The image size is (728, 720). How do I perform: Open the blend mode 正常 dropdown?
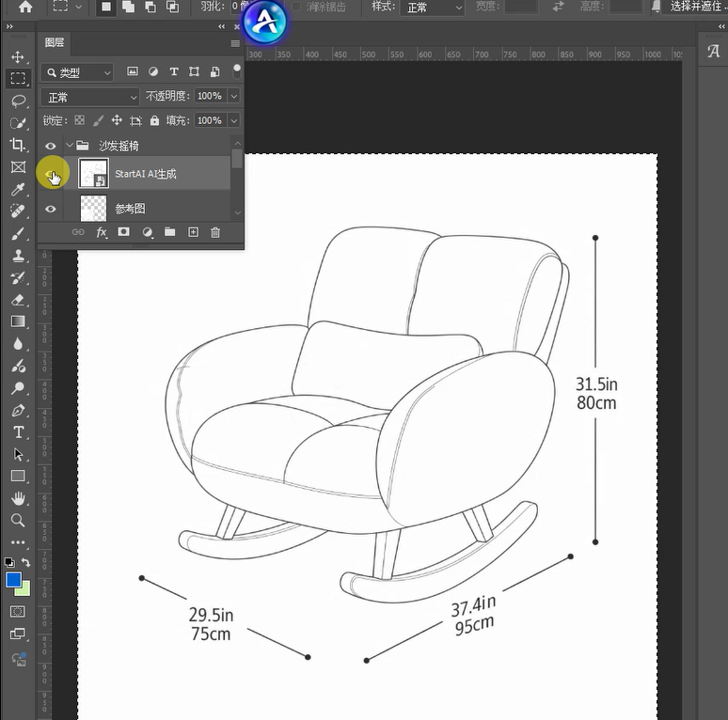point(90,97)
